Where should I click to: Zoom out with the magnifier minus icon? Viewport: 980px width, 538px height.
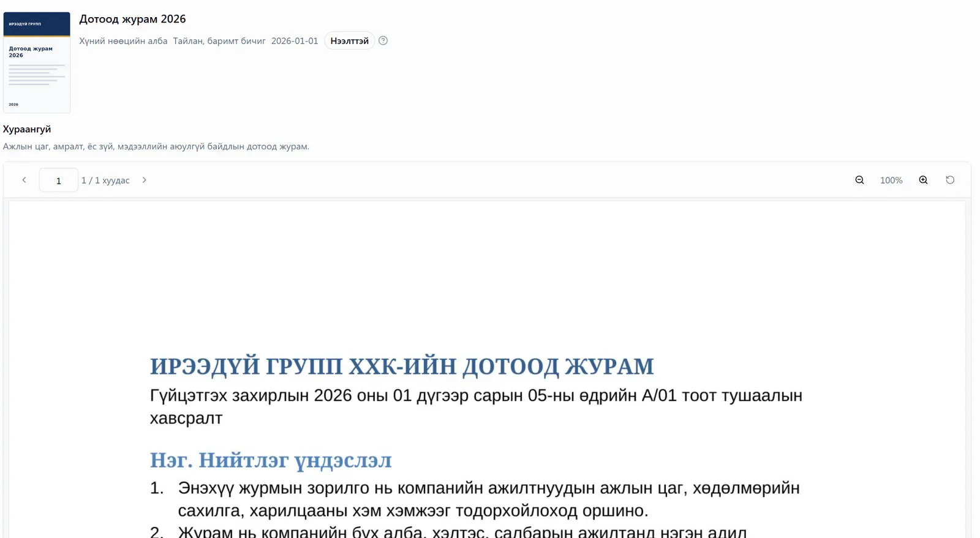[x=859, y=180]
